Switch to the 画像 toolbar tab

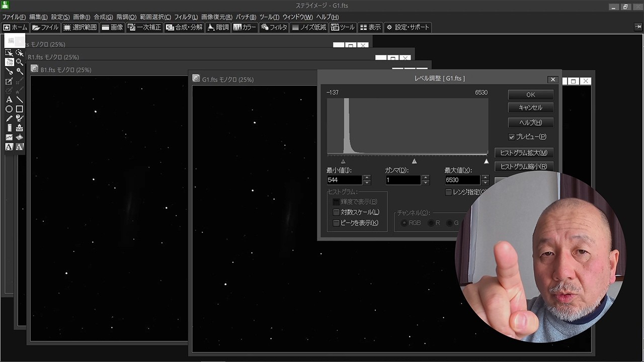coord(112,27)
